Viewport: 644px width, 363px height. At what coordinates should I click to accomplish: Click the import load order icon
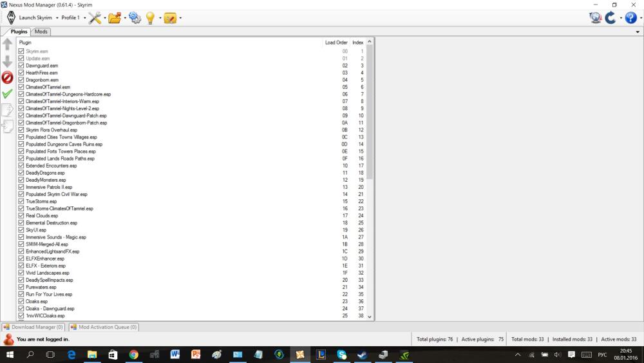pos(7,126)
